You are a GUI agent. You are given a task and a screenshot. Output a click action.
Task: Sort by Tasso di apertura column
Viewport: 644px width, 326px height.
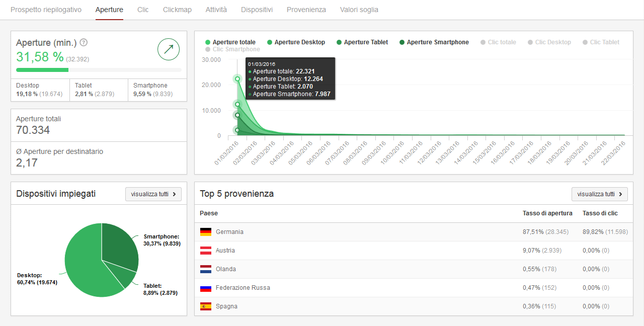[547, 213]
